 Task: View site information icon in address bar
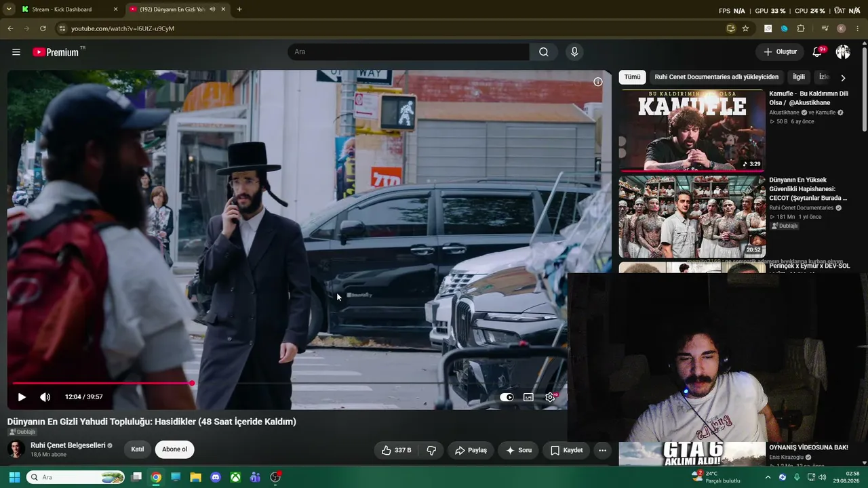point(62,28)
